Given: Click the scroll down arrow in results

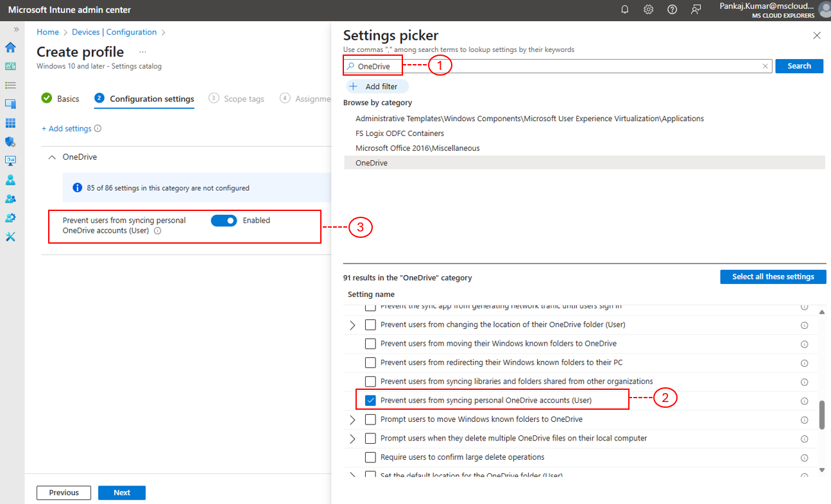Looking at the screenshot, I should coord(822,470).
